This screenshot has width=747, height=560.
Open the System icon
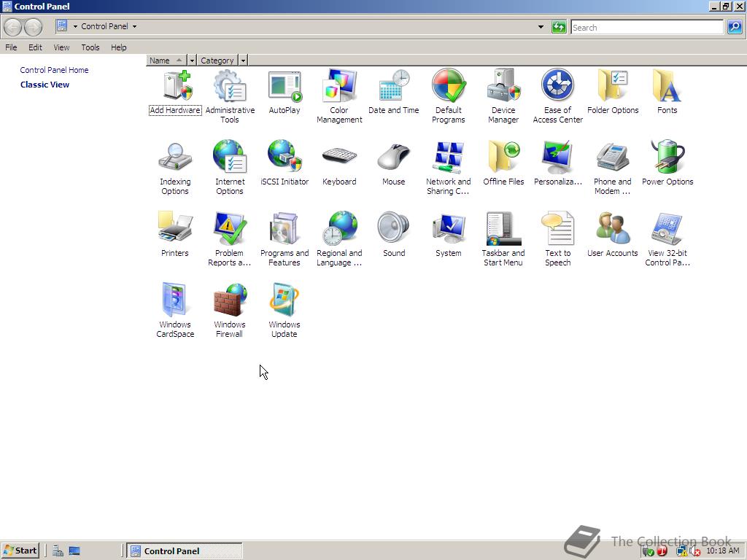click(449, 235)
